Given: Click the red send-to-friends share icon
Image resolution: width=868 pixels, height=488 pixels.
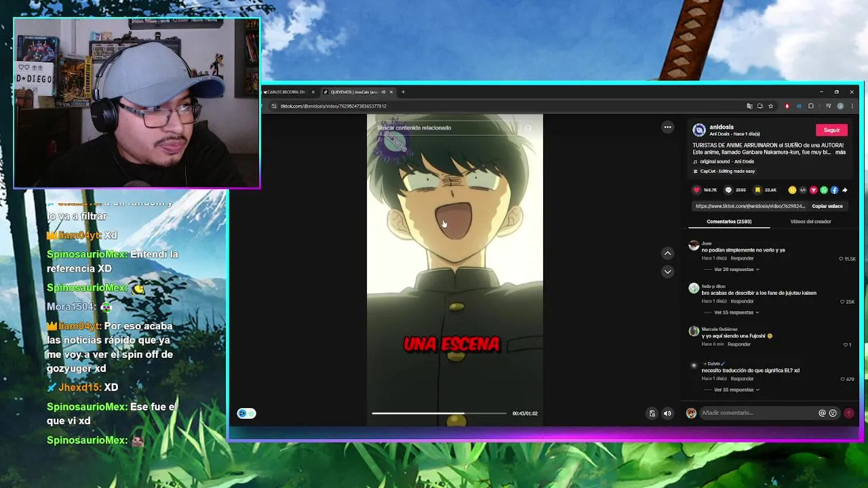Looking at the screenshot, I should [x=813, y=190].
